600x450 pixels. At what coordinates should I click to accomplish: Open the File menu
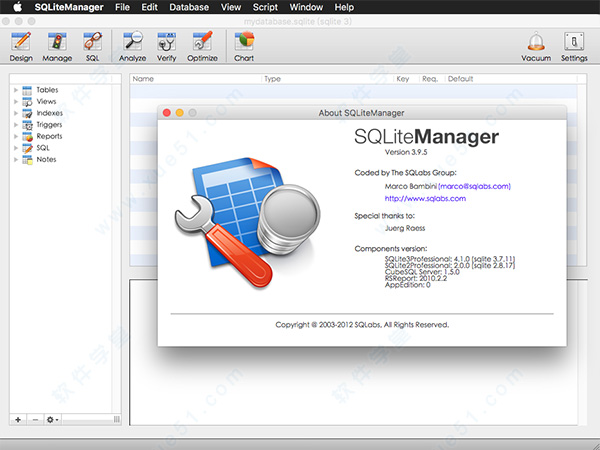(122, 7)
